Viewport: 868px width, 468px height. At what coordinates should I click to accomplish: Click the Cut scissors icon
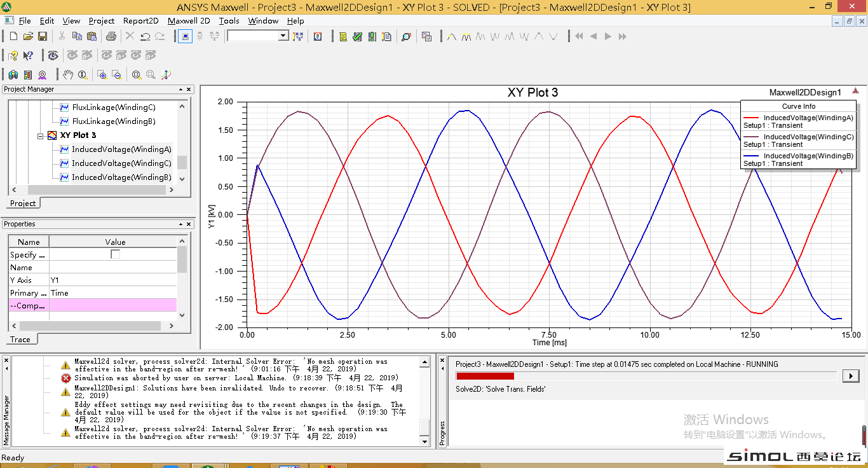[x=62, y=36]
